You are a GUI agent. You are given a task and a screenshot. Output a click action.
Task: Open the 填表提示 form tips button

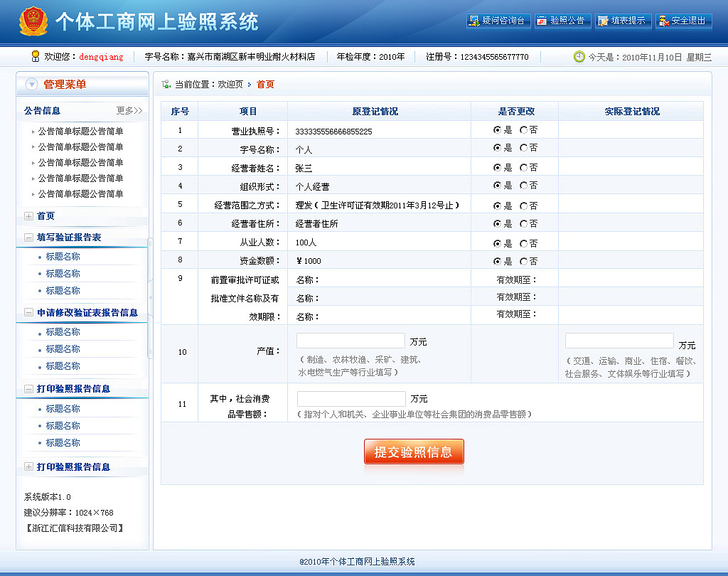click(x=623, y=21)
